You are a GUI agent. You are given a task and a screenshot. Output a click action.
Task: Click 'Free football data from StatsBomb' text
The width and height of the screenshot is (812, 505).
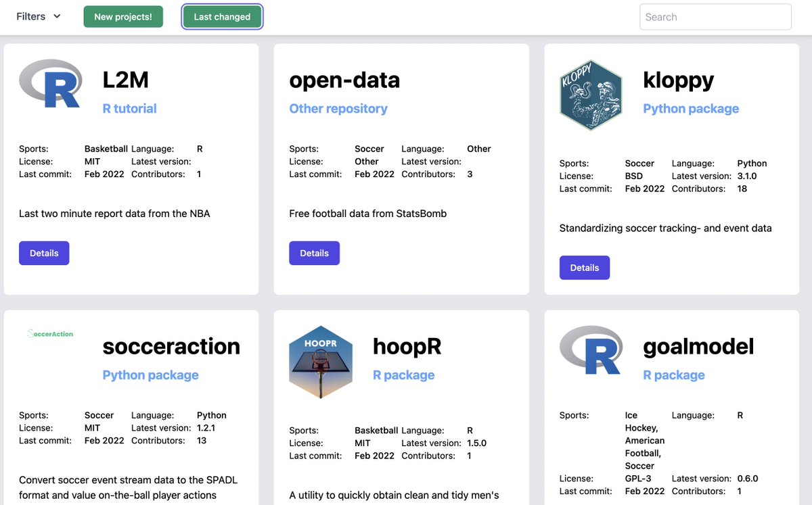click(x=368, y=214)
